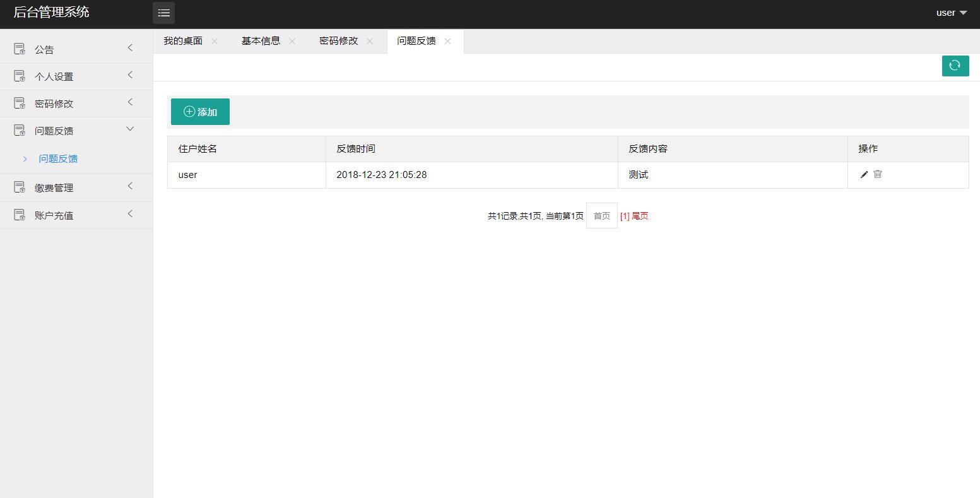Click the 首页 pagination button
Image resolution: width=980 pixels, height=498 pixels.
601,215
